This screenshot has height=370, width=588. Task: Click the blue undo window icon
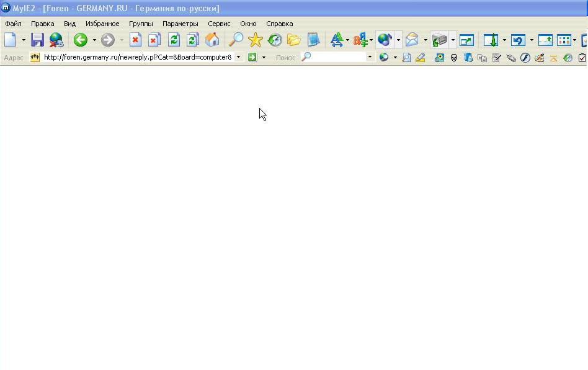pos(518,40)
